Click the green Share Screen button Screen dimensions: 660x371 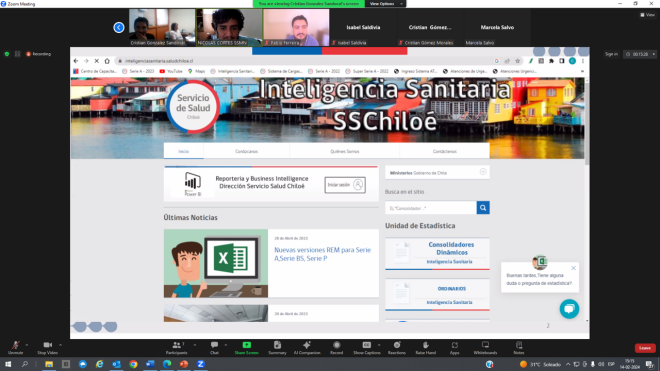(247, 347)
